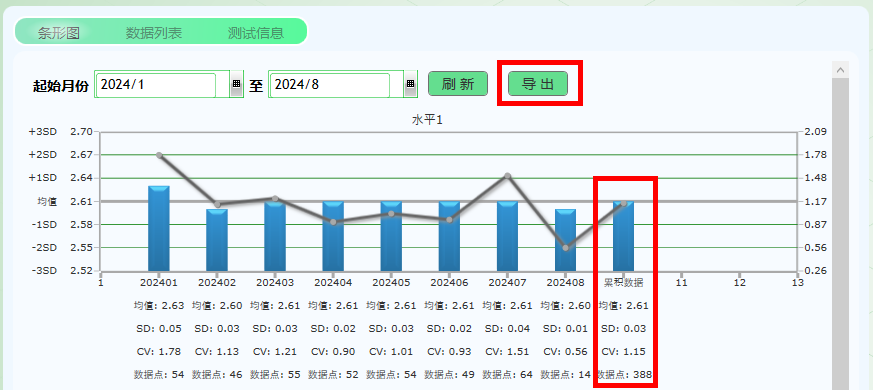Screen dimensions: 873x390
Task: Click the text CV: 0.90
Action: (x=333, y=352)
